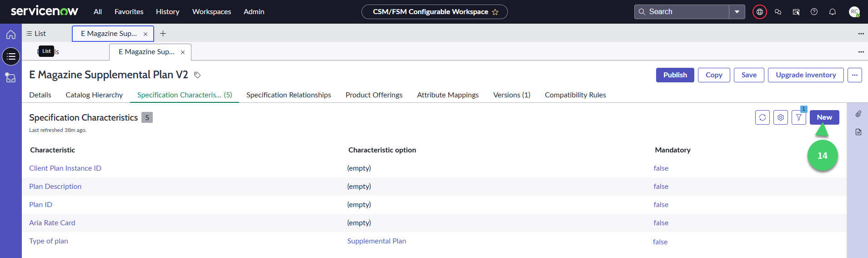Switch to the Catalog Hierarchy tab

[94, 95]
